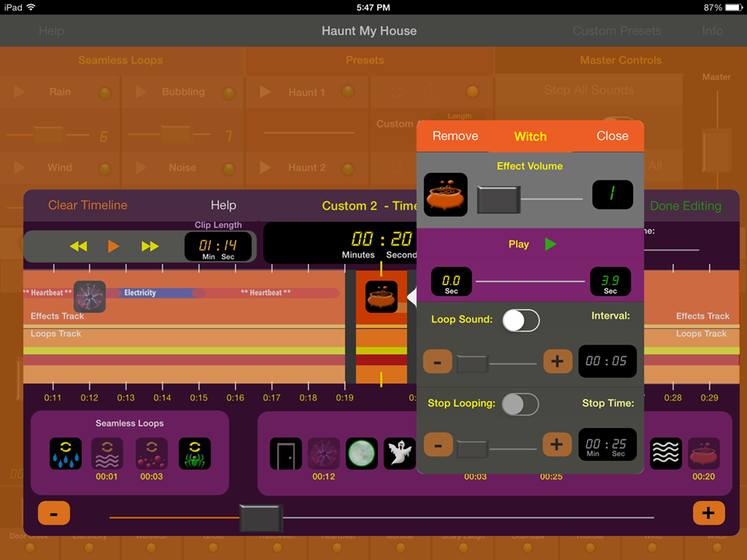Open timeline Help

(223, 205)
